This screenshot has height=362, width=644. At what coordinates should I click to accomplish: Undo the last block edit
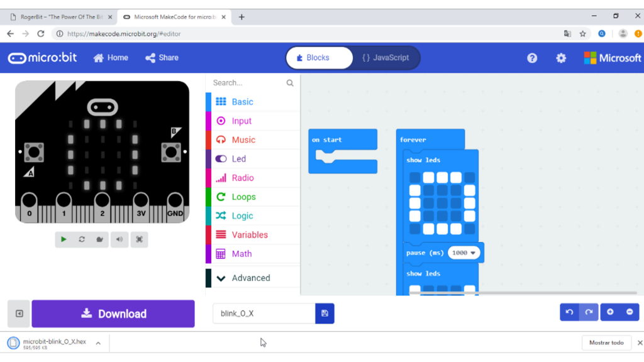click(x=569, y=312)
